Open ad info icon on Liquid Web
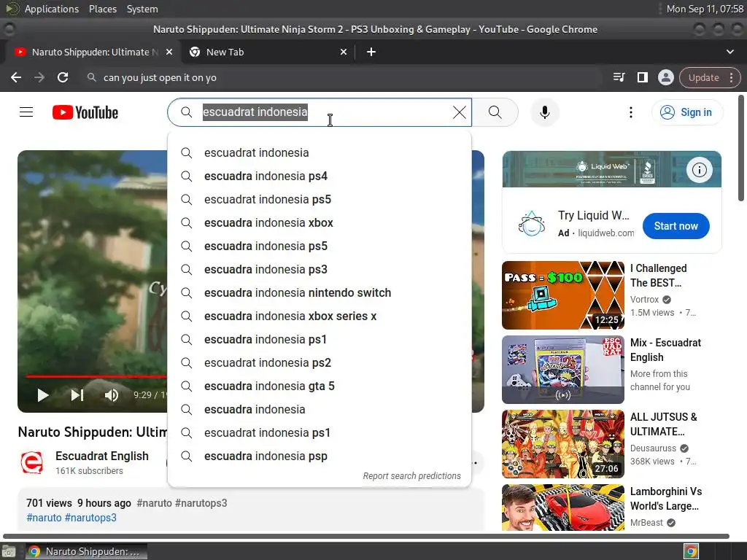 tap(699, 169)
